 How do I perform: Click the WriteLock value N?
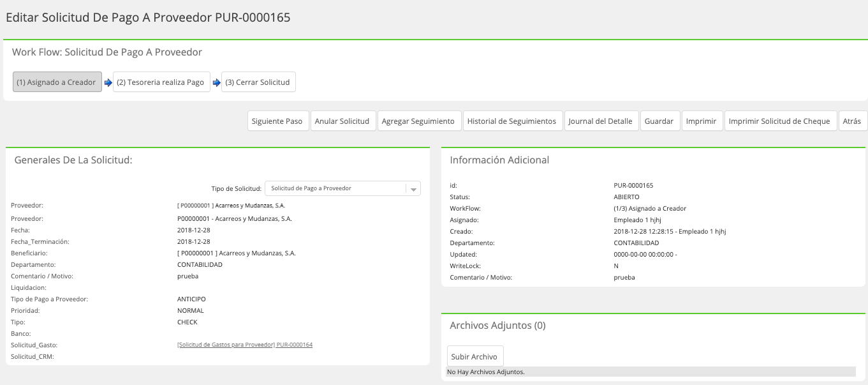coord(616,266)
